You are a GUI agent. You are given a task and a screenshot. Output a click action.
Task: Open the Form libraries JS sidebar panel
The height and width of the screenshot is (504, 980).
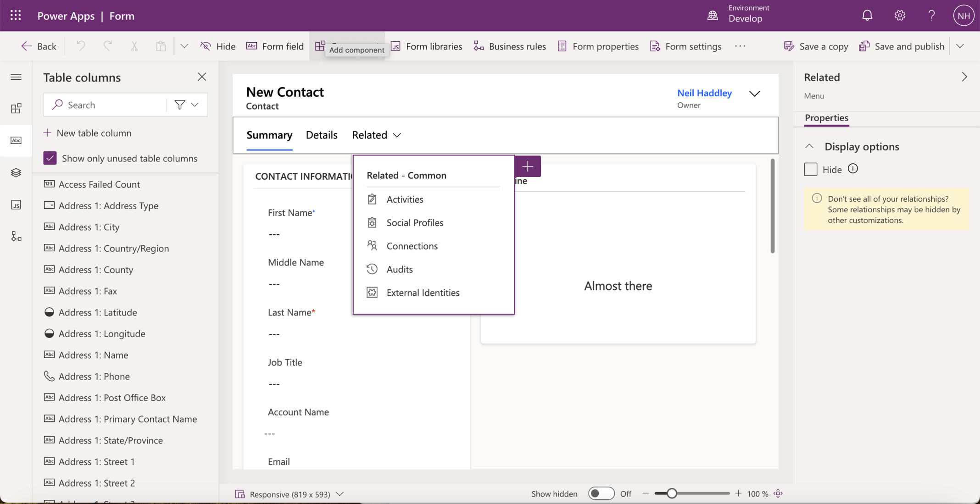point(16,205)
